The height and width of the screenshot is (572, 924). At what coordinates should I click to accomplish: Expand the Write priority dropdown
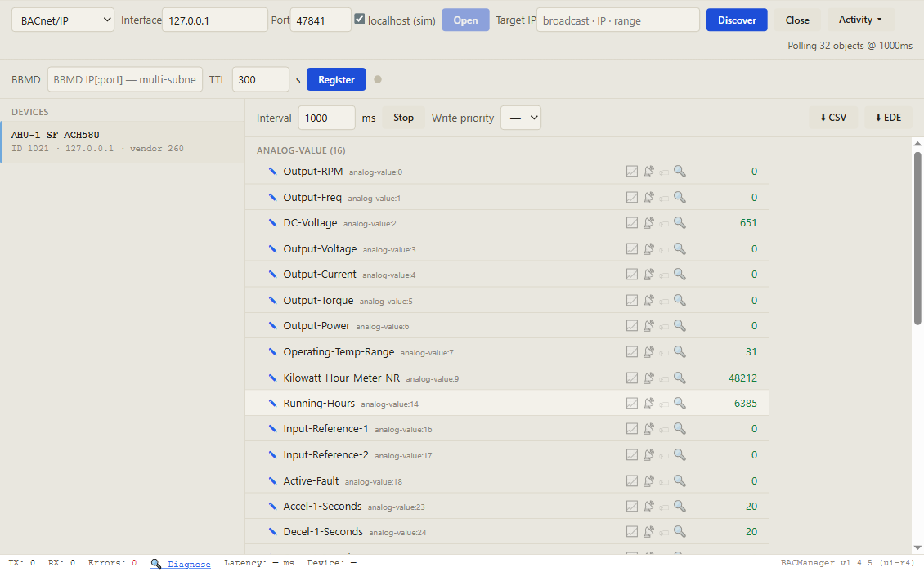coord(521,118)
